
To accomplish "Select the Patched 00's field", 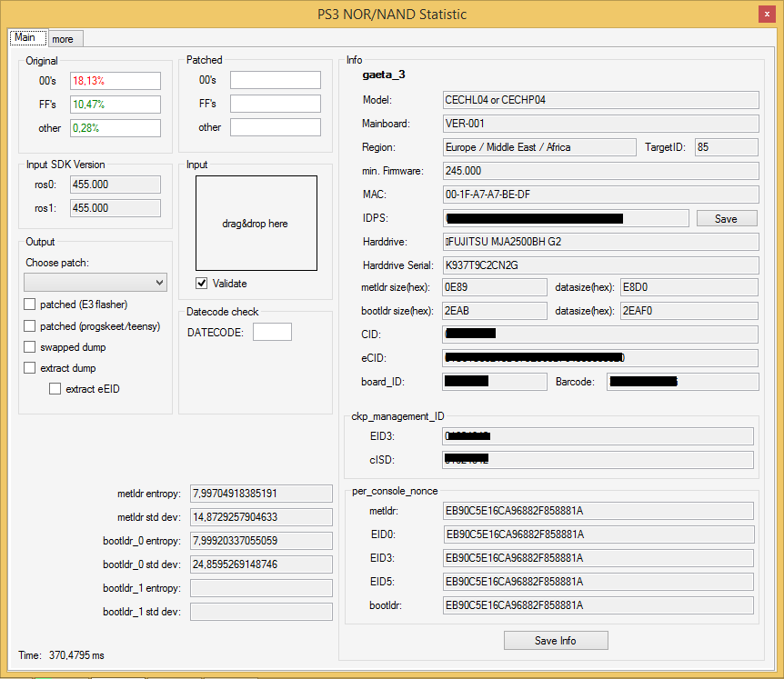I will point(275,81).
